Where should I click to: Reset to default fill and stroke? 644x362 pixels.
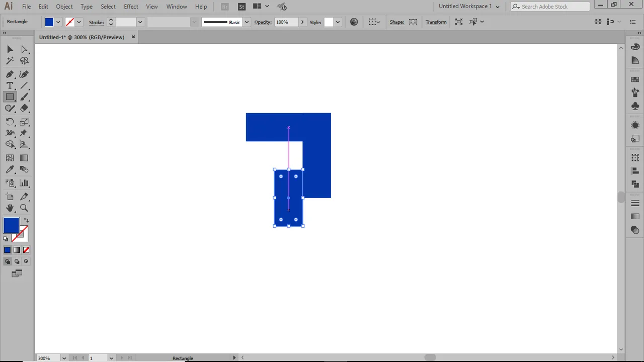pyautogui.click(x=6, y=239)
